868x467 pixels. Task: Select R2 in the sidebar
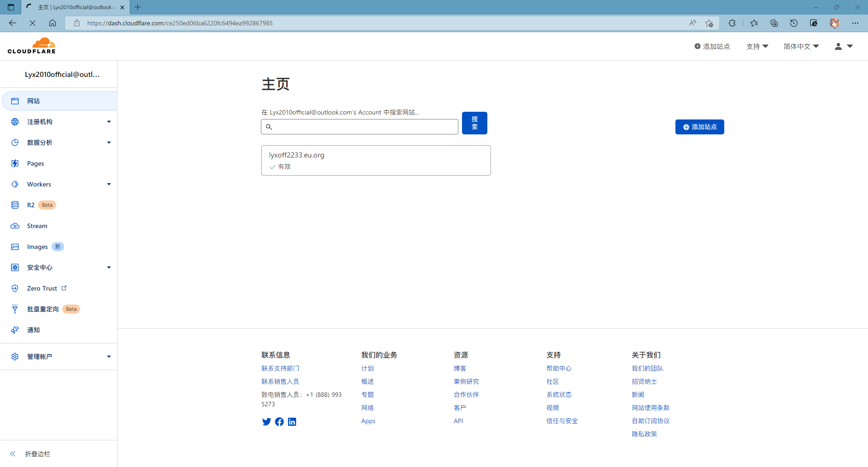click(x=31, y=205)
